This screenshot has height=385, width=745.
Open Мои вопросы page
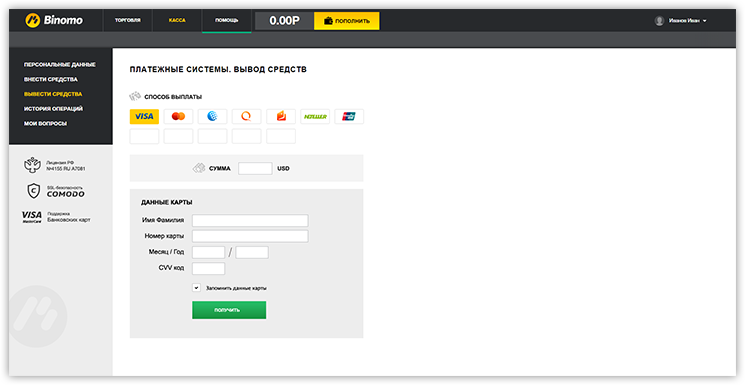click(45, 124)
